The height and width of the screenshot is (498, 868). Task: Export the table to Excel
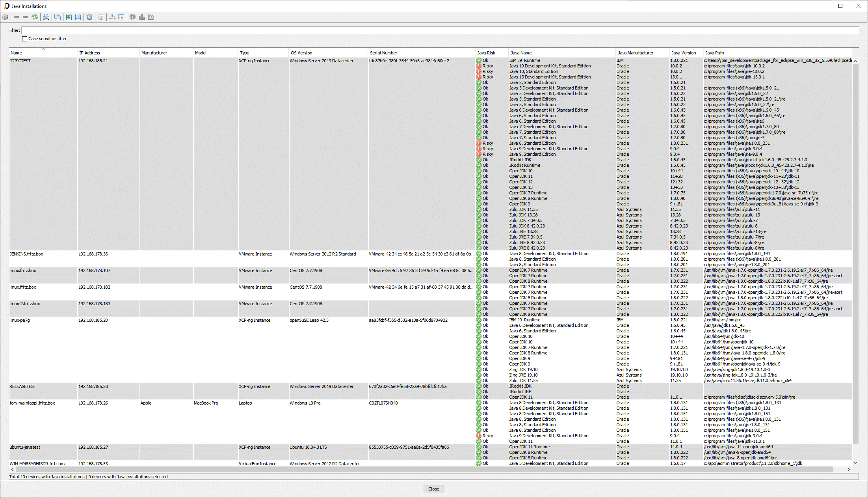(68, 17)
